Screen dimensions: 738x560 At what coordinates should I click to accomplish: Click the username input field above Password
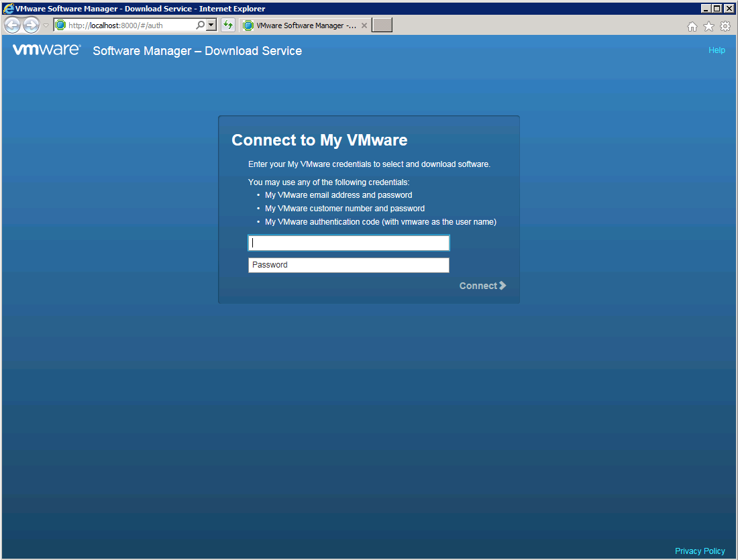pos(348,243)
